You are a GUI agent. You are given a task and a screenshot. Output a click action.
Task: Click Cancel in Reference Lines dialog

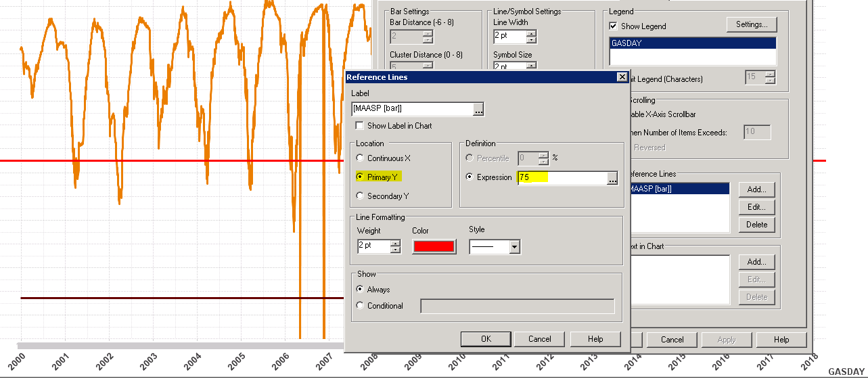pos(539,339)
